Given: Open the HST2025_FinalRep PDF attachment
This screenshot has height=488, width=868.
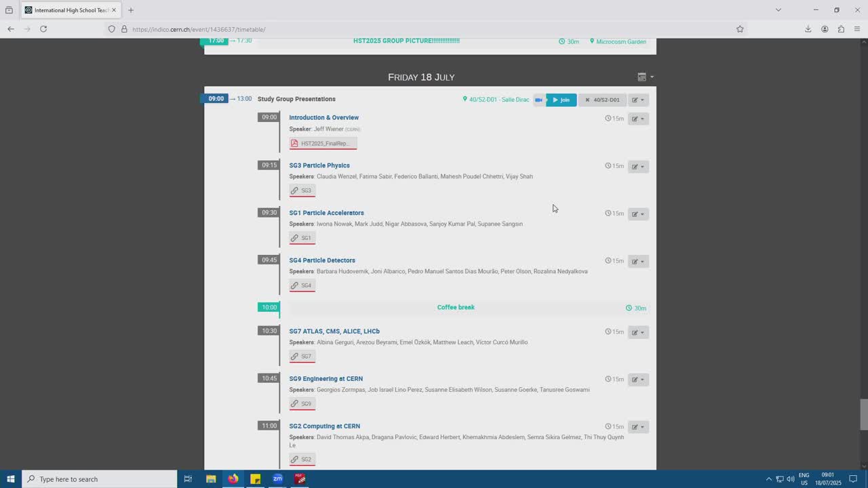Looking at the screenshot, I should (x=323, y=143).
